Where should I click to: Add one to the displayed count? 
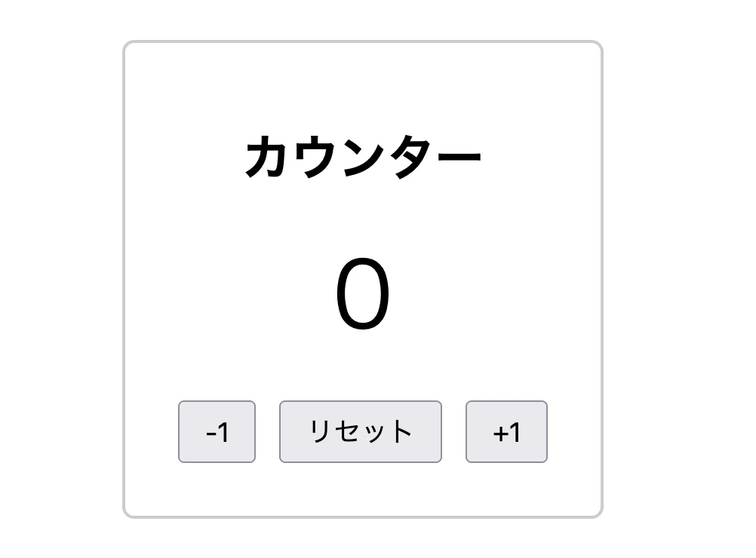tap(506, 432)
